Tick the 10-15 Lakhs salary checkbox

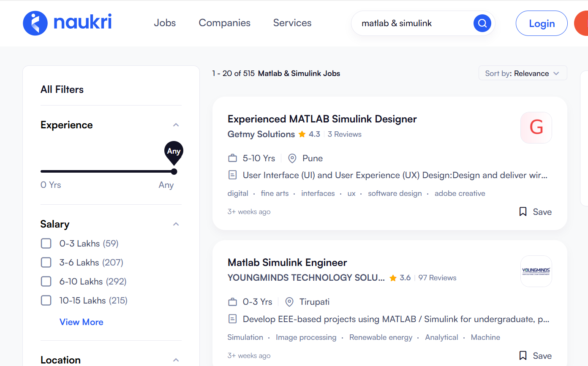tap(46, 301)
